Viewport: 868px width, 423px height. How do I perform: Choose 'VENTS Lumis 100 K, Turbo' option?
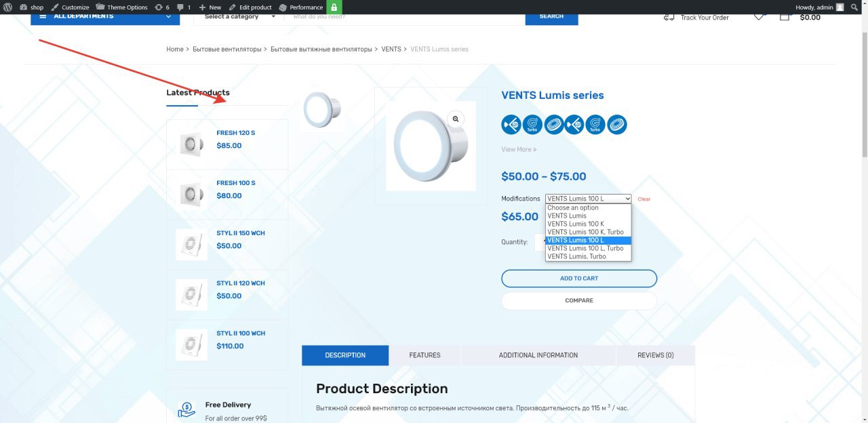[x=589, y=233]
